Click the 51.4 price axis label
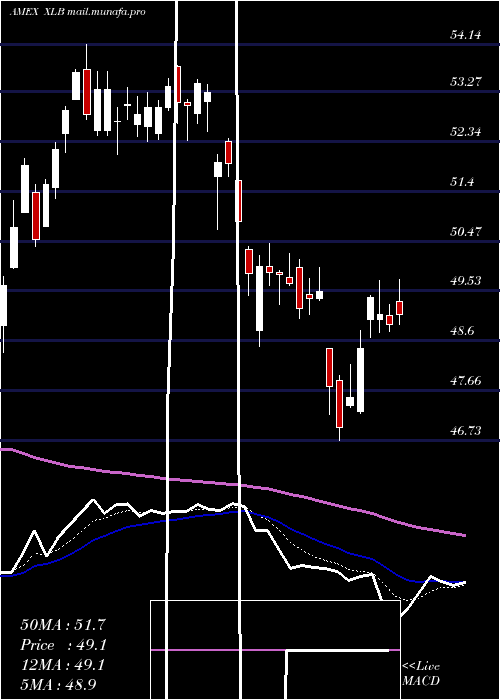The height and width of the screenshot is (700, 500). (x=462, y=182)
